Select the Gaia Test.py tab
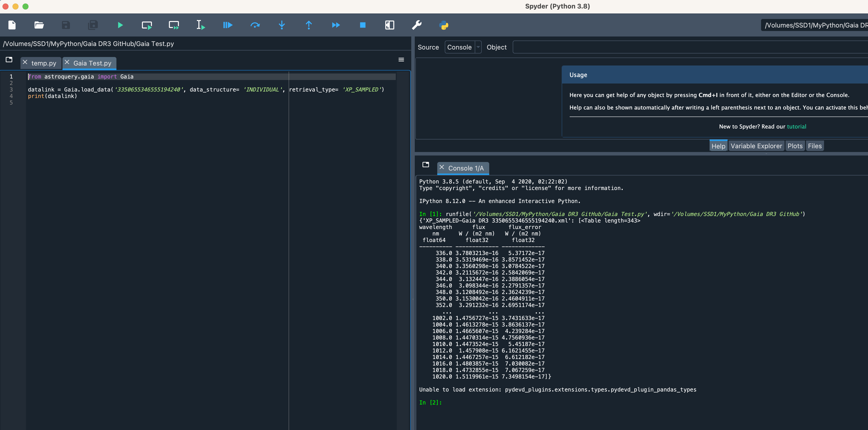Viewport: 868px width, 430px height. coord(92,63)
